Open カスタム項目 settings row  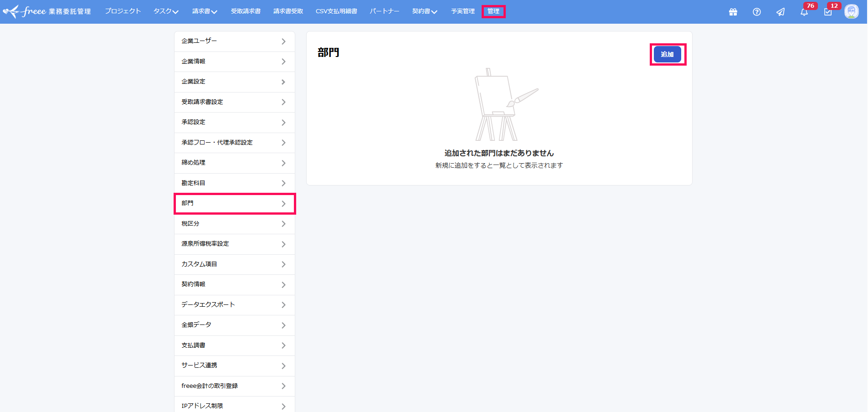tap(235, 264)
